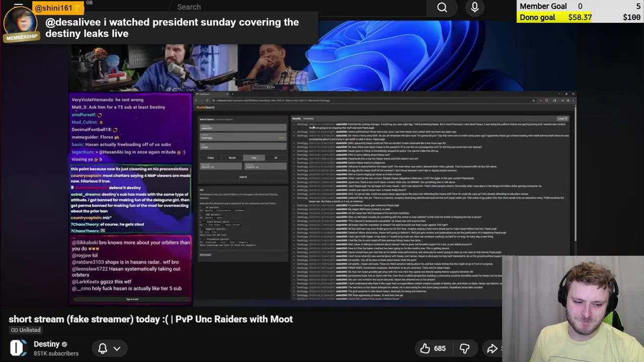This screenshot has width=644, height=362.
Task: Select the Today range tab in RustleSearch
Action: pos(210,158)
